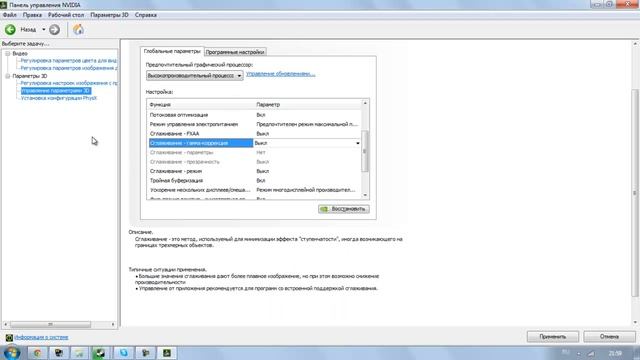Click settings list scroll up arrow
This screenshot has height=360, width=640.
tap(365, 103)
